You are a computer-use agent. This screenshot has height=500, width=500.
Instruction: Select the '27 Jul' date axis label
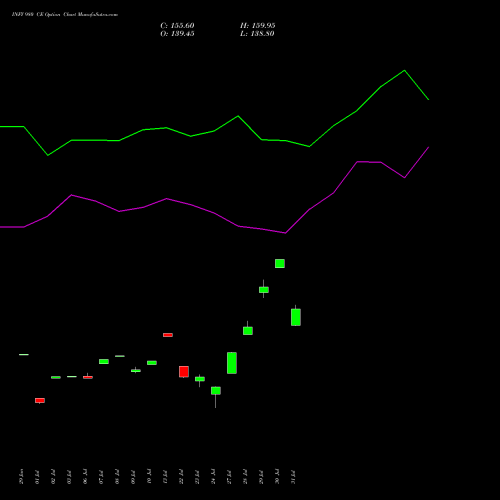tap(229, 477)
